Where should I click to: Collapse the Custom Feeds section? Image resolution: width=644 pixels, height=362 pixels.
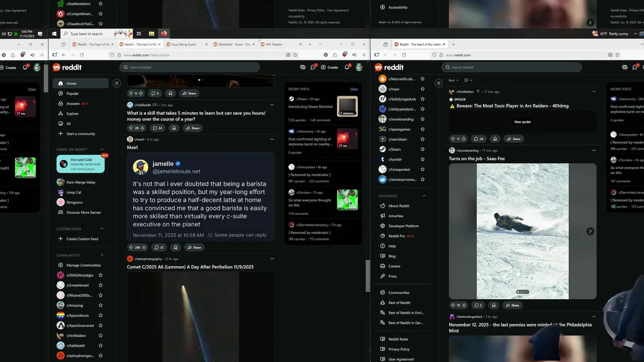102,229
